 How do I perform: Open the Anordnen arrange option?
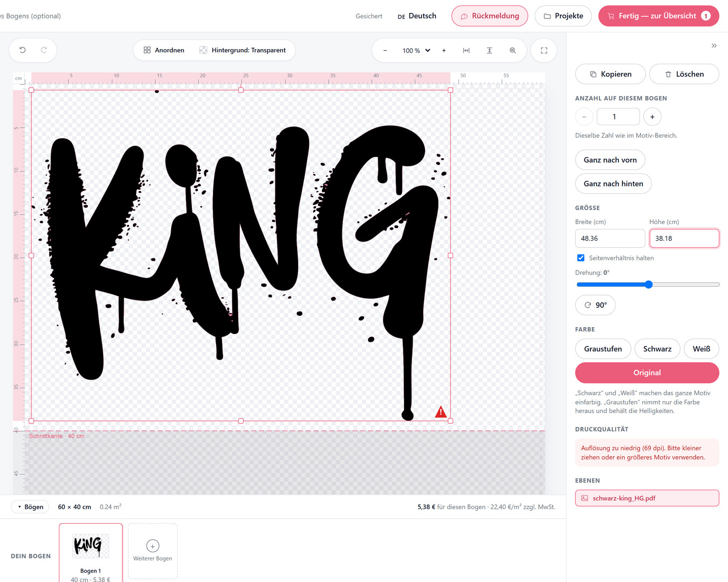[x=164, y=50]
